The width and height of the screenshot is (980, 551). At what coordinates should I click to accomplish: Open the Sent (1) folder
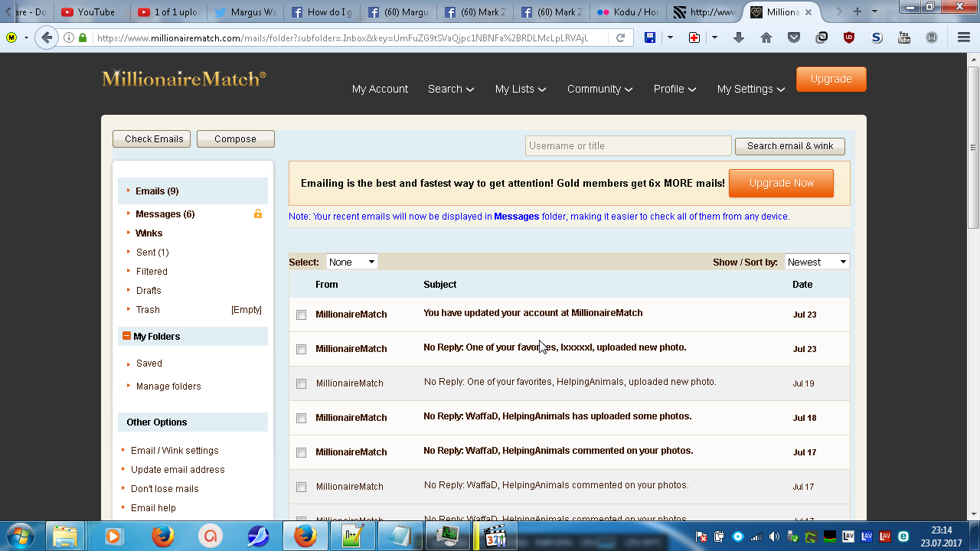point(152,253)
